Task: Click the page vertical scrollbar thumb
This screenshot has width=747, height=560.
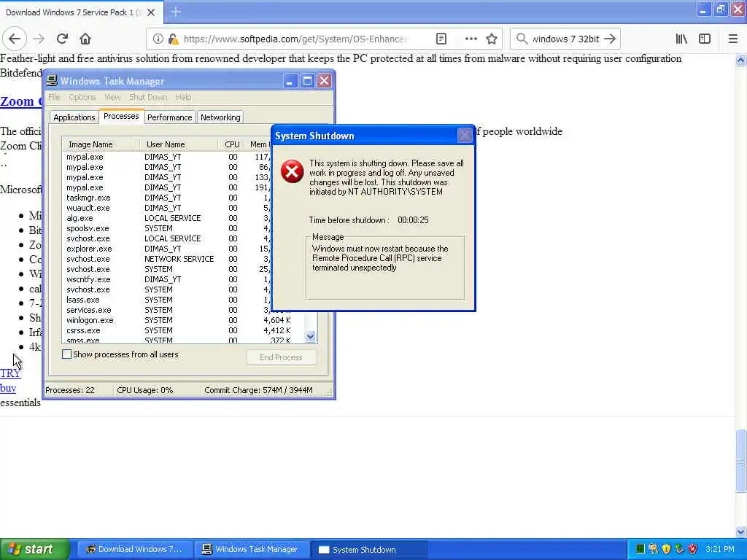Action: pos(741,460)
